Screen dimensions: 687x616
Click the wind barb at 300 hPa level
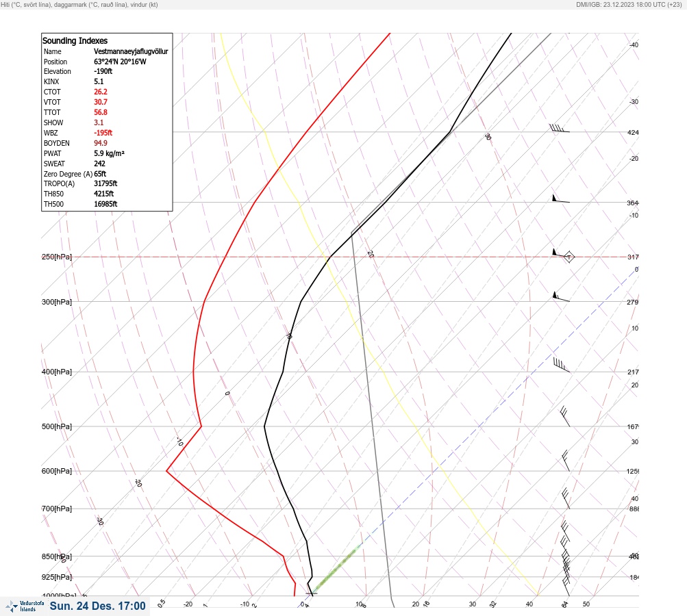tap(561, 296)
